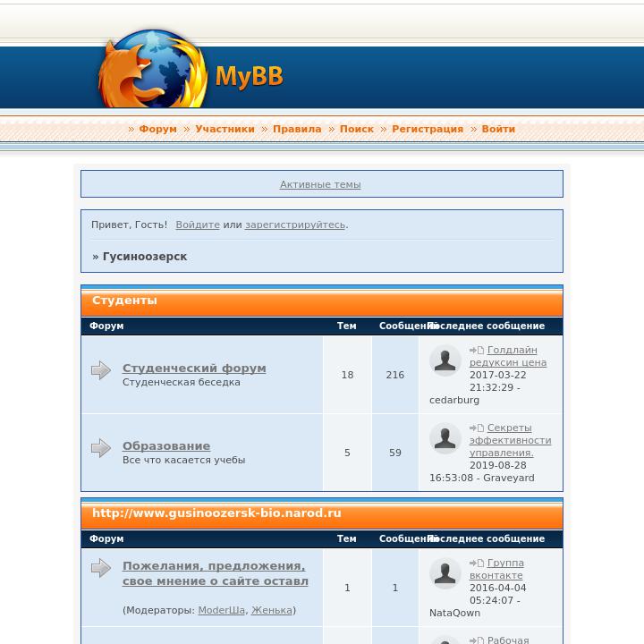The image size is (644, 644).
Task: Click the MyBB logo text
Action: click(x=250, y=76)
